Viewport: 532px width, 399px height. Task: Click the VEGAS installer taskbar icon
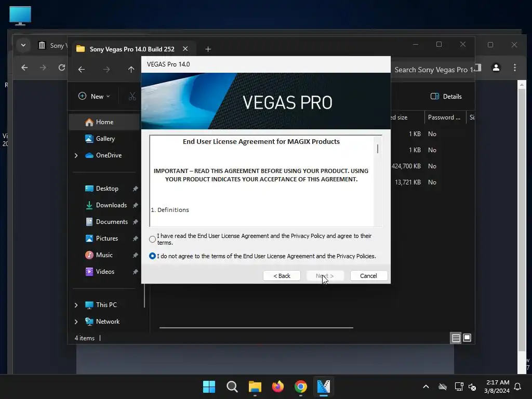[323, 387]
